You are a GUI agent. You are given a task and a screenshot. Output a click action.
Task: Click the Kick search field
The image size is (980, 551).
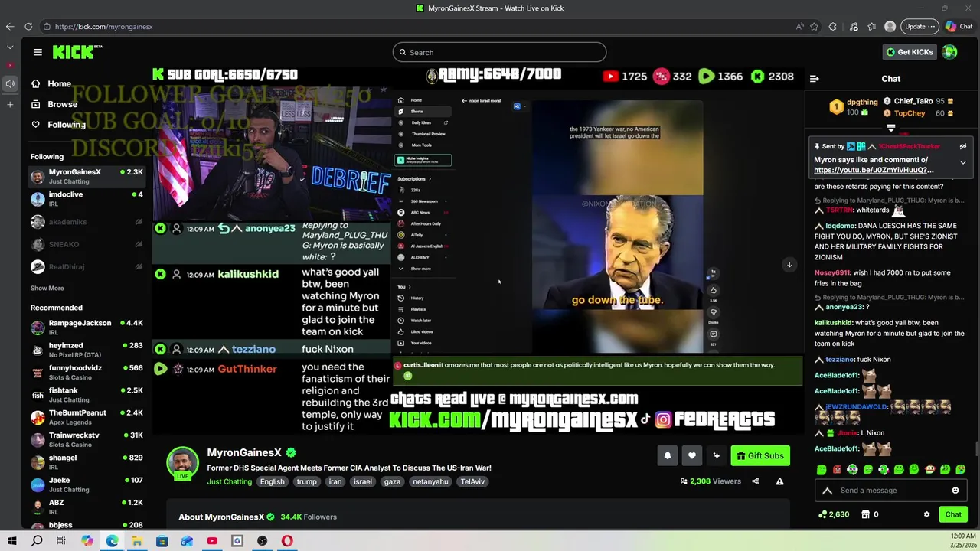click(x=499, y=52)
